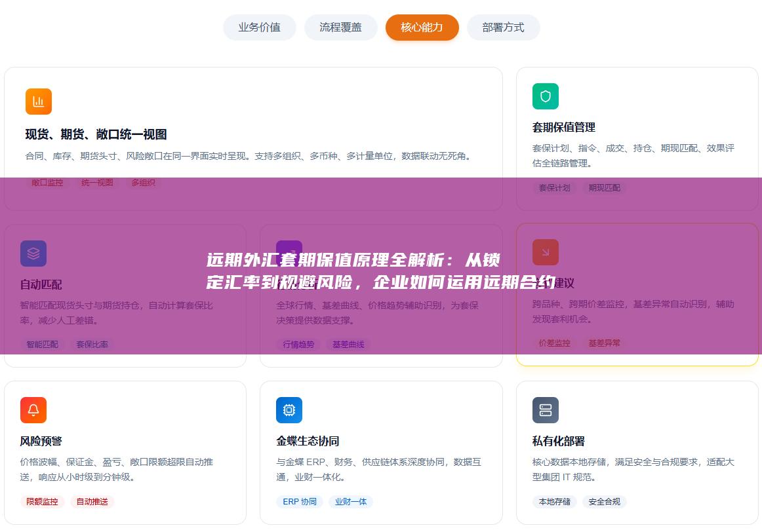Click the 金蝶生态协同 card title

[x=308, y=441]
